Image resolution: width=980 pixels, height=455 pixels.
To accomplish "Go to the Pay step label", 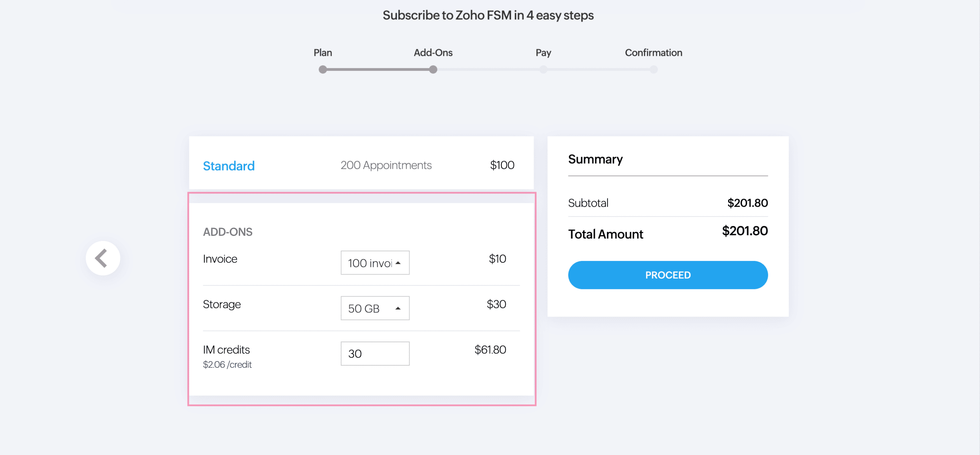I will tap(543, 52).
